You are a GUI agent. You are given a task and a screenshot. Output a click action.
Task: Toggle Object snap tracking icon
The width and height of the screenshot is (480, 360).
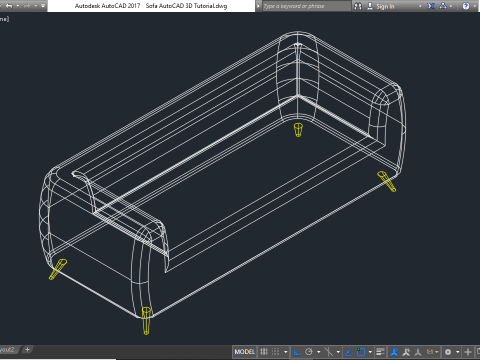(348, 352)
